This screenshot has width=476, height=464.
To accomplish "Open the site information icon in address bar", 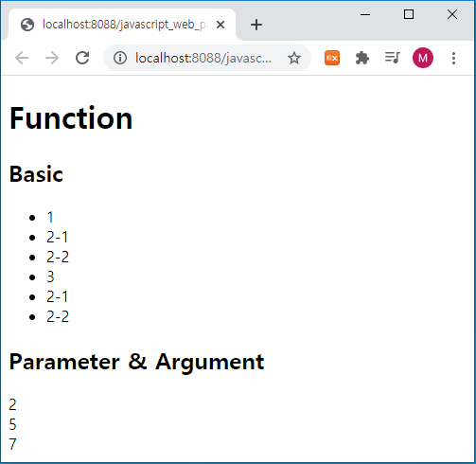I will (120, 58).
